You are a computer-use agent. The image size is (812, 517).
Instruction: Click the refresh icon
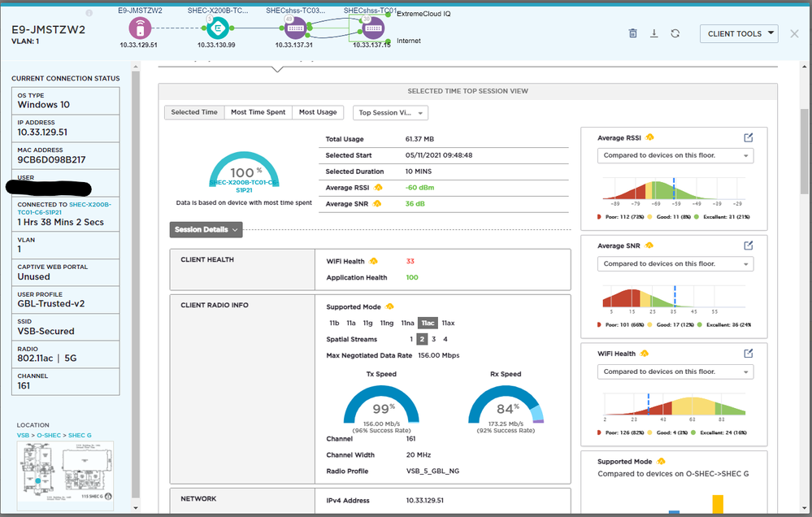(675, 33)
